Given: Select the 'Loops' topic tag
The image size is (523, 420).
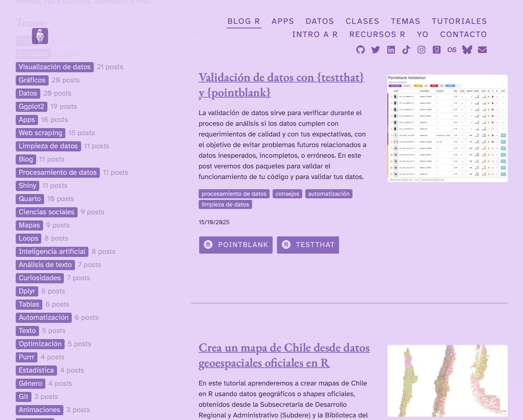Looking at the screenshot, I should click(x=29, y=238).
